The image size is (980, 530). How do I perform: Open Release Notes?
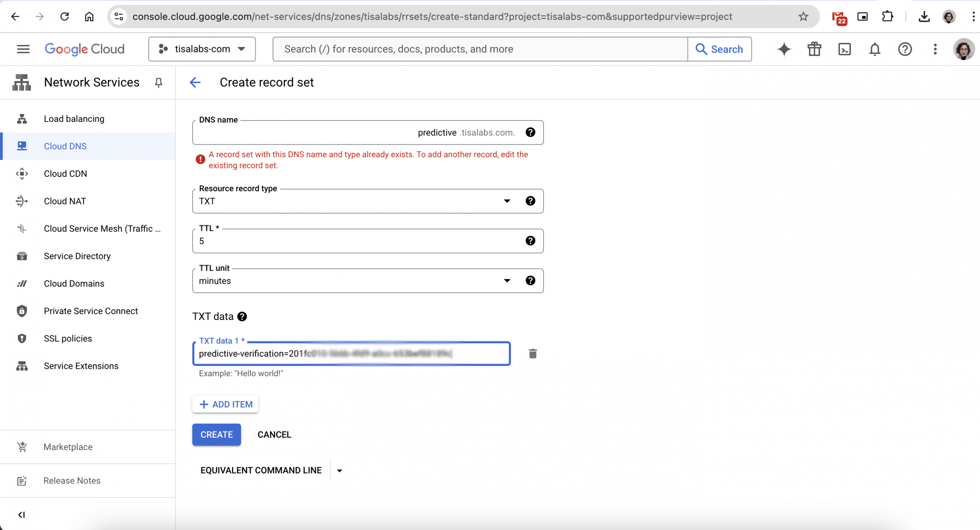point(88,481)
